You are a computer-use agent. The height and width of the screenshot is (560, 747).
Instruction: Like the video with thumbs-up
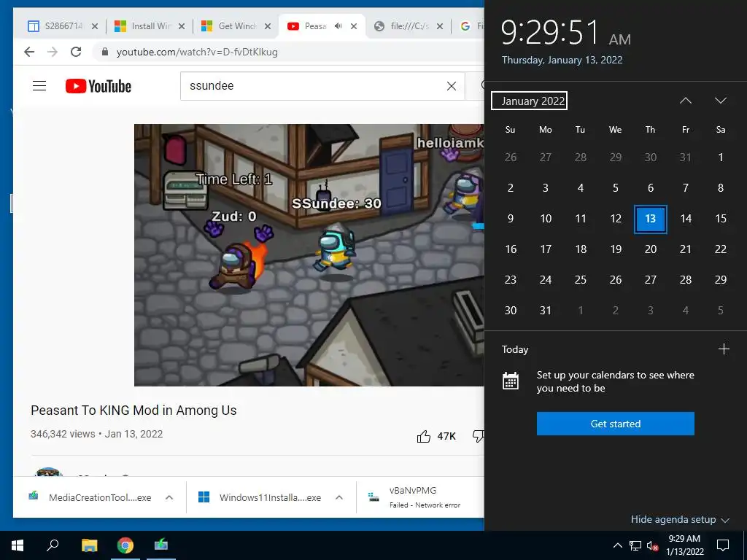point(424,436)
